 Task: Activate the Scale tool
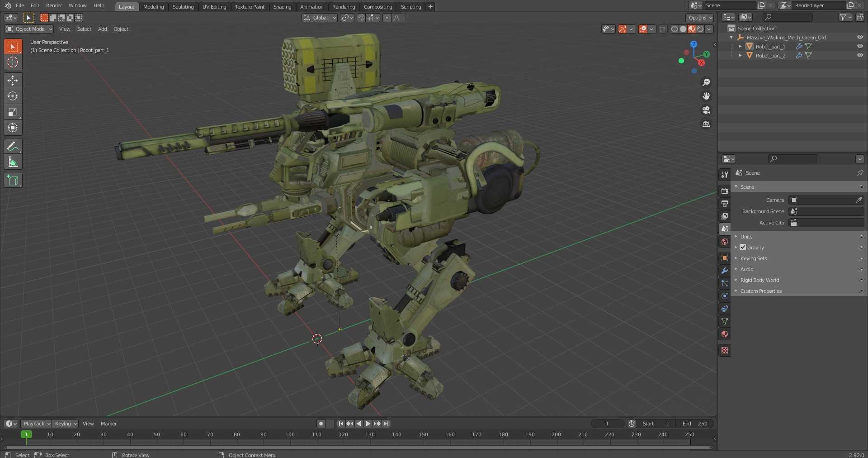13,112
